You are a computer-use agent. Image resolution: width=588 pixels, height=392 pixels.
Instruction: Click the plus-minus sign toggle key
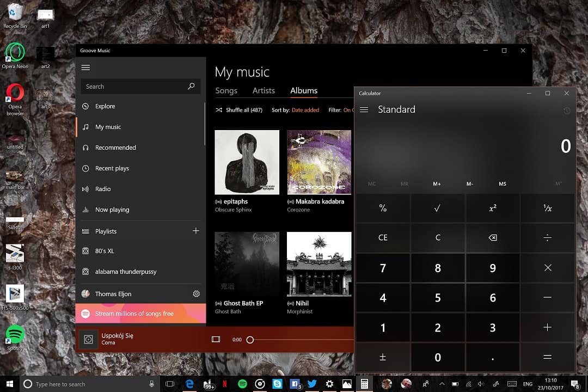point(383,357)
